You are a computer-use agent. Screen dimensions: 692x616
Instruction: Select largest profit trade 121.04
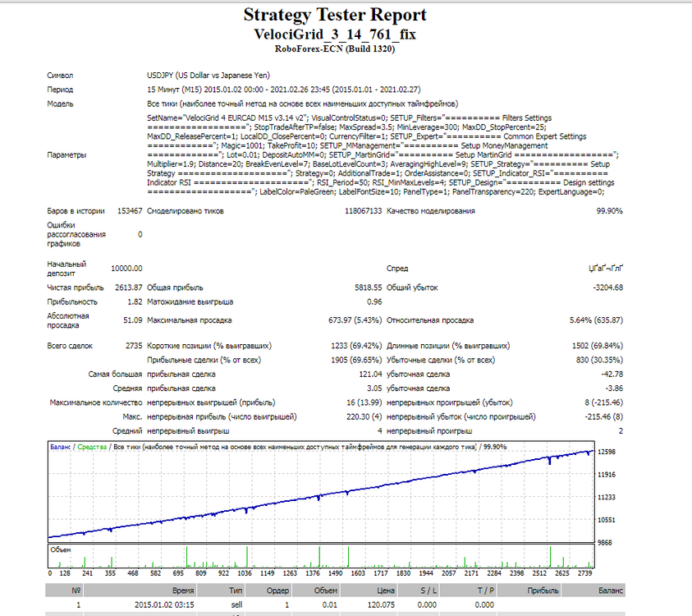(x=370, y=374)
